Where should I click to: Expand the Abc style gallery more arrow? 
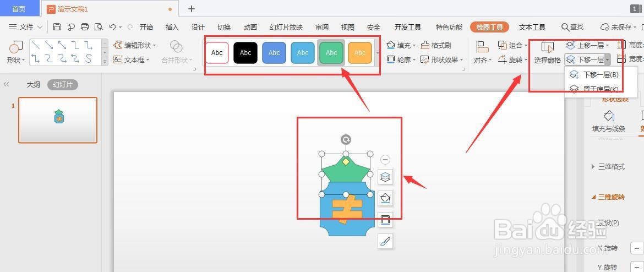pyautogui.click(x=378, y=53)
